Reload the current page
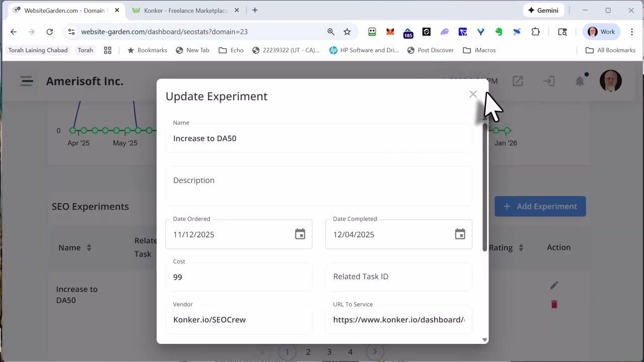This screenshot has width=644, height=362. tap(49, 32)
